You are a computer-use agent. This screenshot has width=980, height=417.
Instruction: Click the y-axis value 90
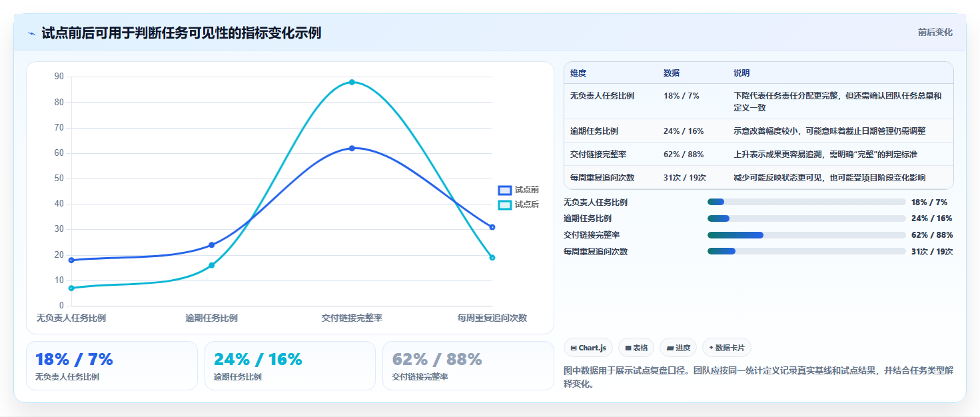pyautogui.click(x=59, y=77)
